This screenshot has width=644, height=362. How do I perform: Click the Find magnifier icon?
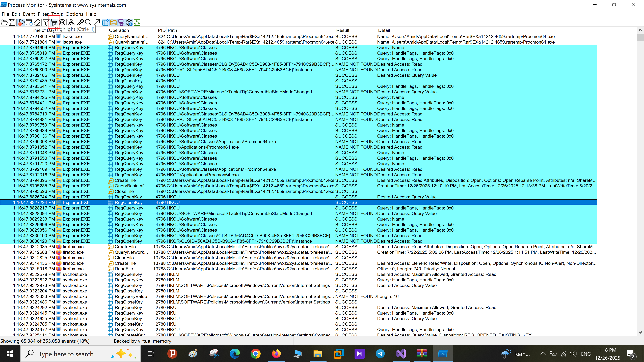tap(88, 22)
